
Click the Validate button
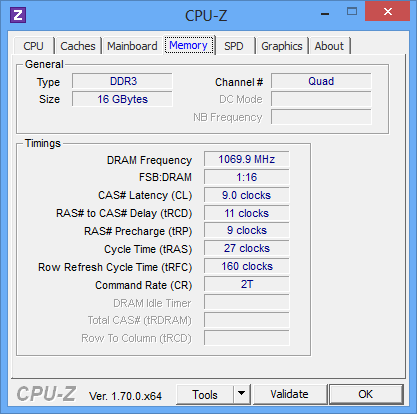tap(289, 394)
